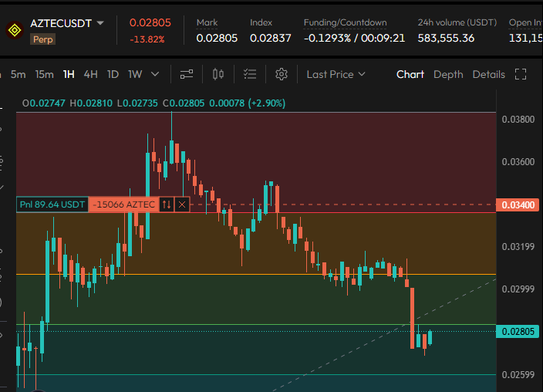Click the Funding/Countdown label
Viewport: 543px width, 392px height.
345,22
